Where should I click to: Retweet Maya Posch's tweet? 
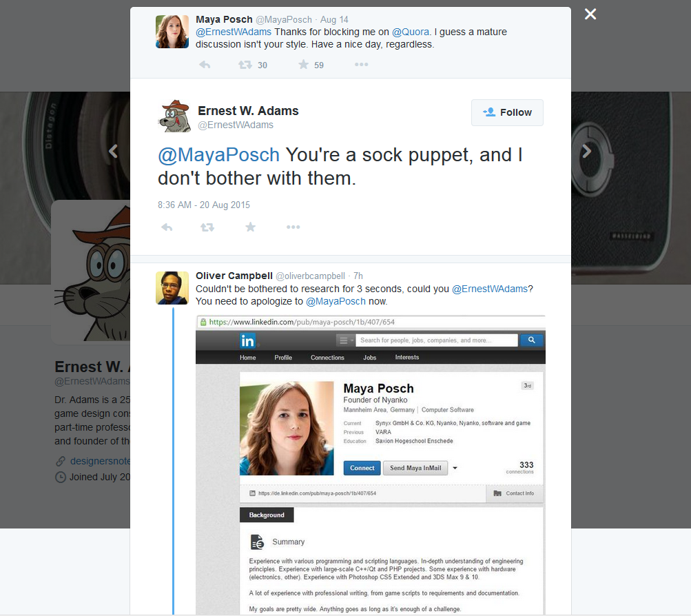click(245, 65)
